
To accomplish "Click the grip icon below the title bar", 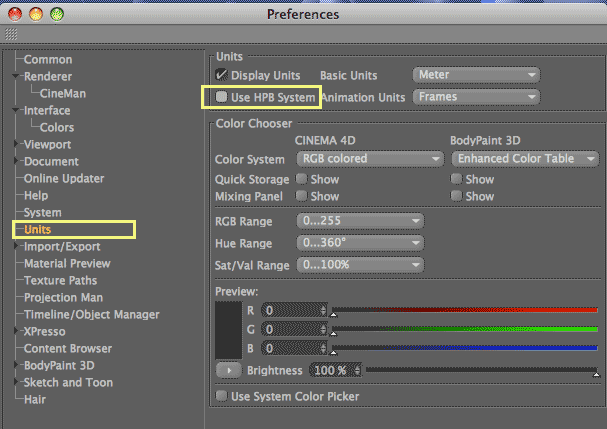I will coord(11,34).
